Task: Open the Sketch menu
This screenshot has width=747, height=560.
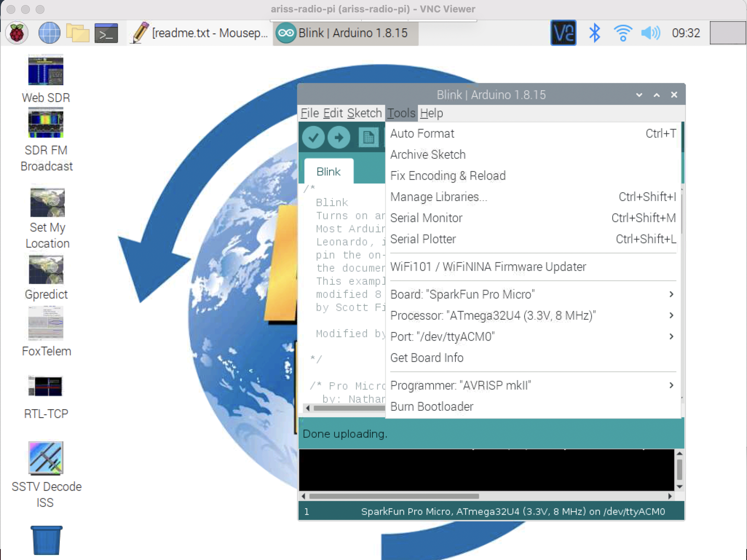Action: tap(364, 113)
